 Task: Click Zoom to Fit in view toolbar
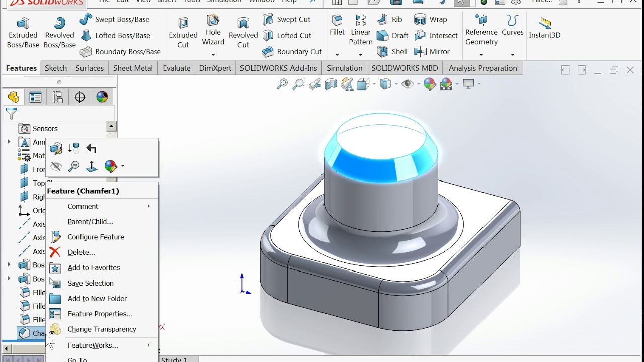point(282,84)
